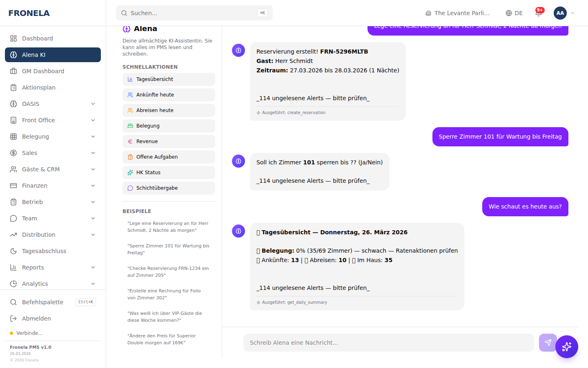588x368 pixels.
Task: Open the floating sparkle AI assistant button
Action: (x=566, y=347)
